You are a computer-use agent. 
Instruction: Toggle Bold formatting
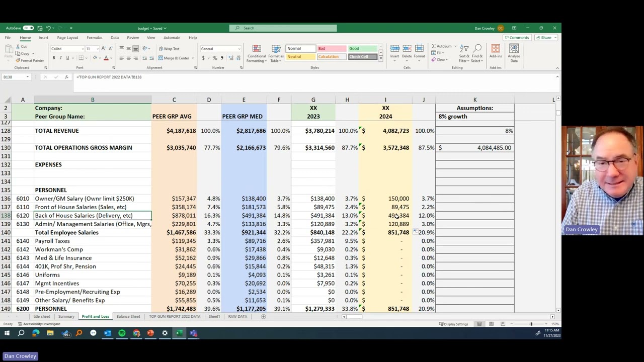click(x=53, y=58)
